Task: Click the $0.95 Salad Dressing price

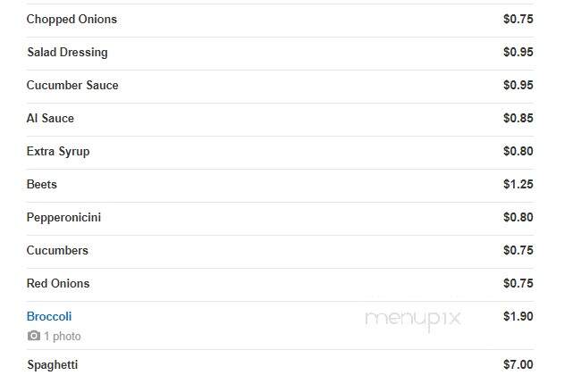Action: (518, 52)
